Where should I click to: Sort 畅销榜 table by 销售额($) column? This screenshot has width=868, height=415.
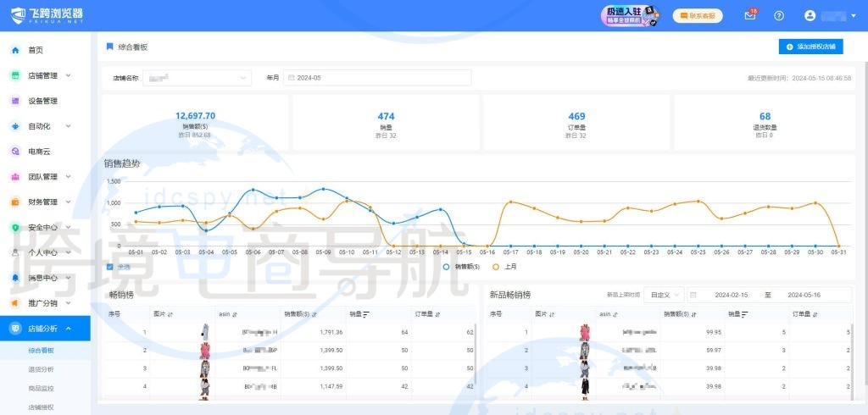[x=316, y=314]
